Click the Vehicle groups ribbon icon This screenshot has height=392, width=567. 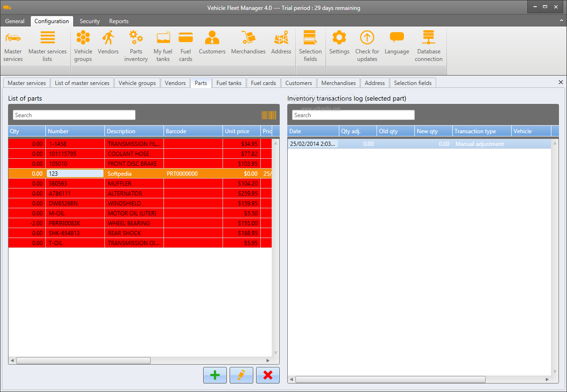click(x=83, y=46)
